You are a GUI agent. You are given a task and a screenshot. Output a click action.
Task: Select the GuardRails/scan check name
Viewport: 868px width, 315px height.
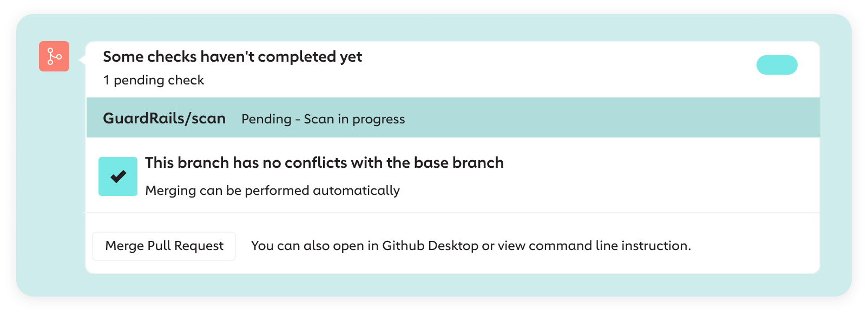(x=164, y=119)
